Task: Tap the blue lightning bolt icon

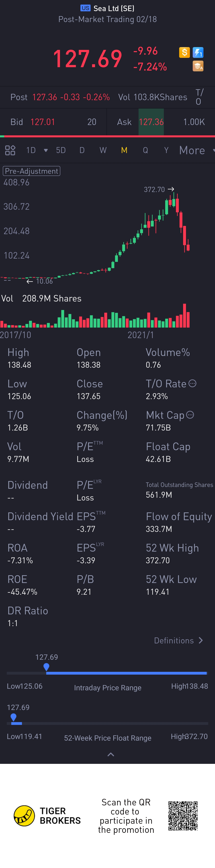Action: click(x=198, y=52)
